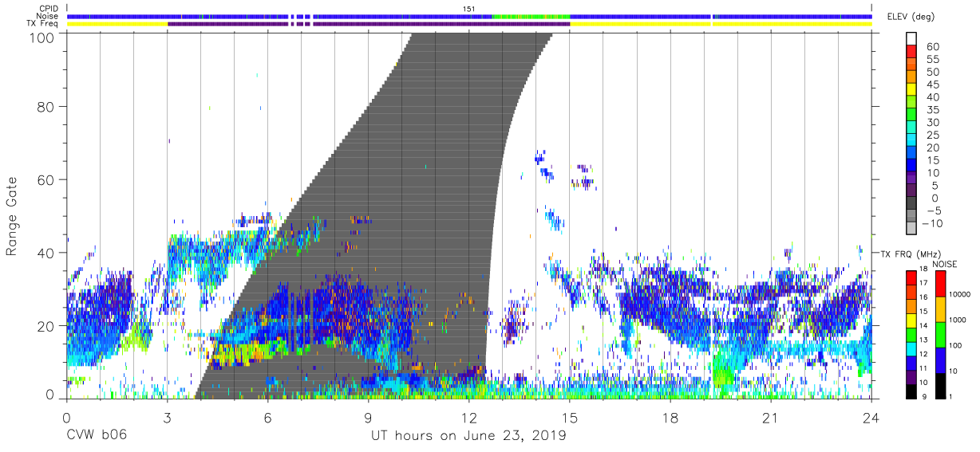Click the 30 label on ELEV scale

pyautogui.click(x=933, y=122)
